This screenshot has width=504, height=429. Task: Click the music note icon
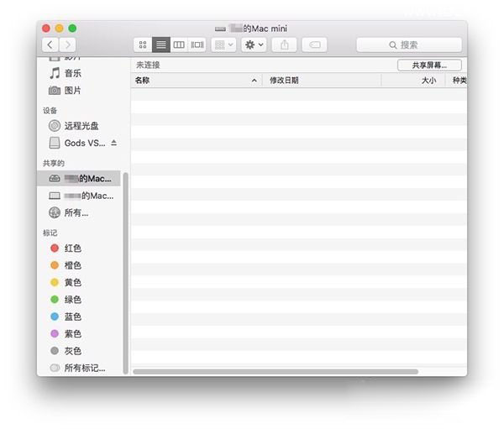(x=55, y=73)
